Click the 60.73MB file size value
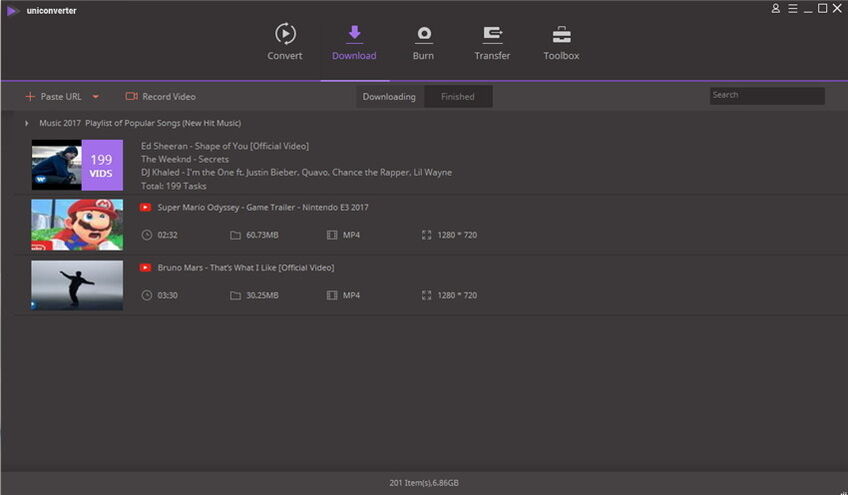Viewport: 848px width, 495px height. 262,235
